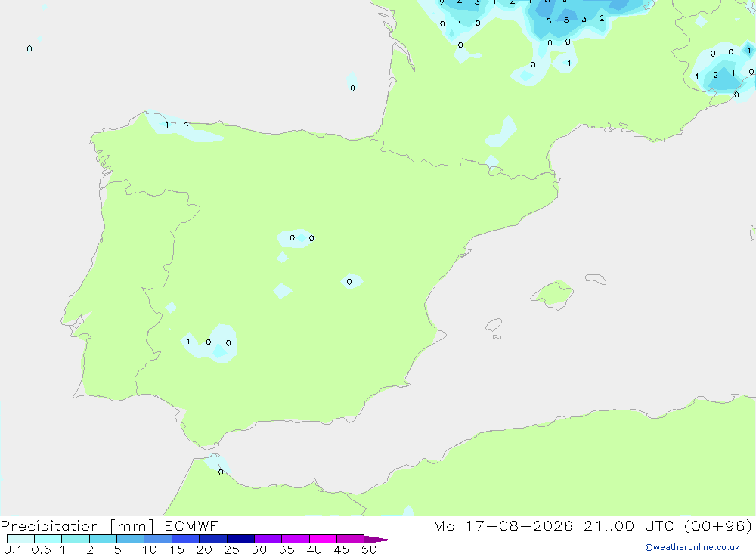Click the lone '0' in east-central Spain
The width and height of the screenshot is (756, 554).
click(x=349, y=282)
